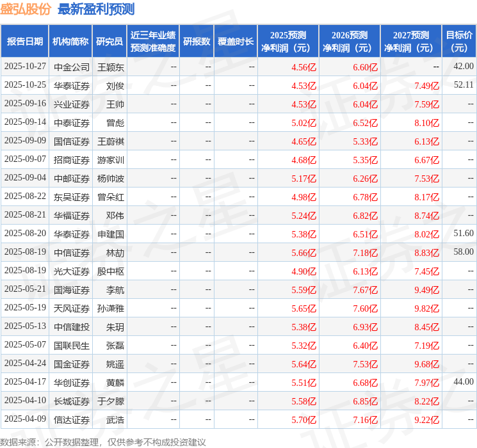Click the 兴业证券 institution cell

72,104
